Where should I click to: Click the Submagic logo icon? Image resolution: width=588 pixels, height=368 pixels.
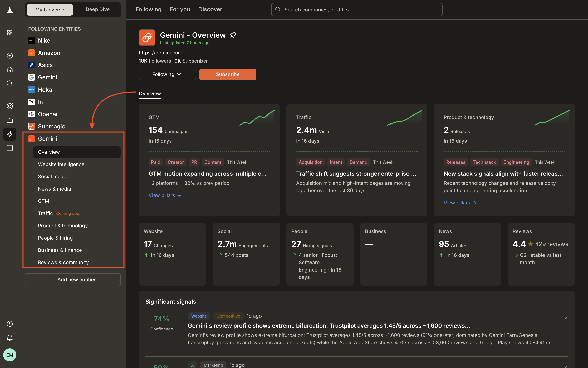[31, 126]
